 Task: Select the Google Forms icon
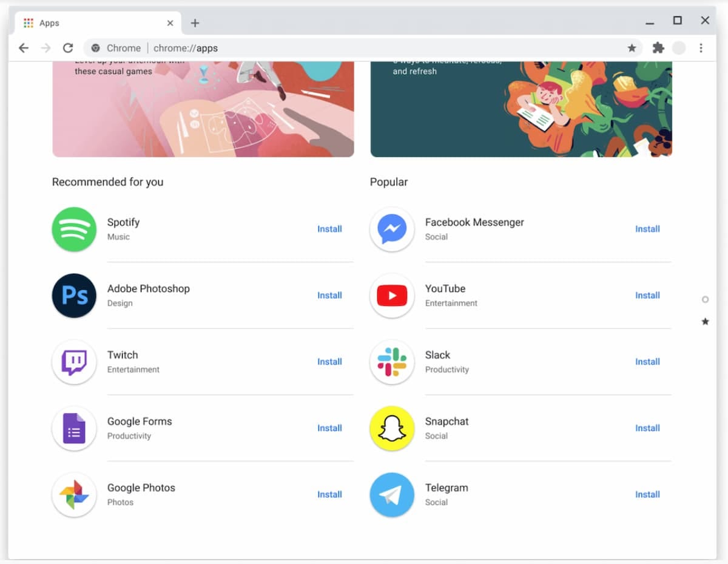[x=74, y=428]
